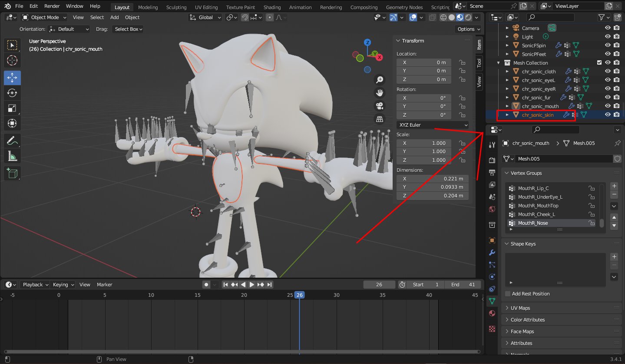Activate the Rotate tool

click(x=12, y=93)
